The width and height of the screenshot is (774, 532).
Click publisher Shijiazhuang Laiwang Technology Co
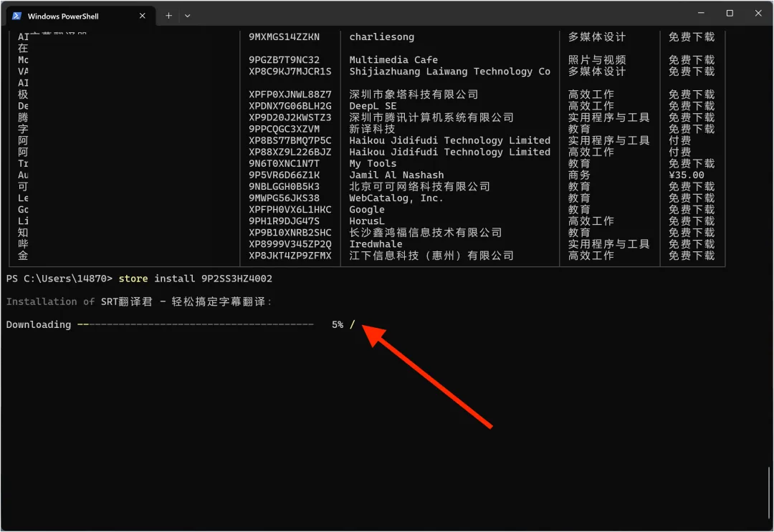[x=449, y=72]
